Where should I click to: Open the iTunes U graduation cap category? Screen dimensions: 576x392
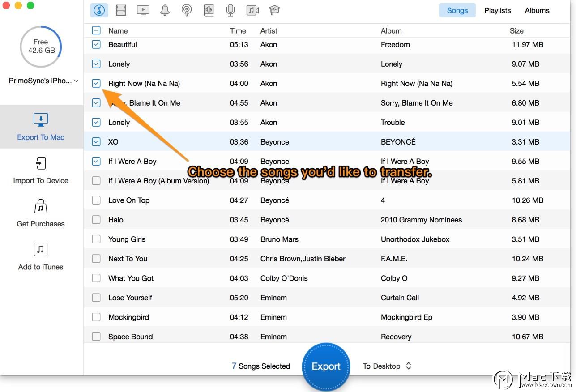coord(274,10)
